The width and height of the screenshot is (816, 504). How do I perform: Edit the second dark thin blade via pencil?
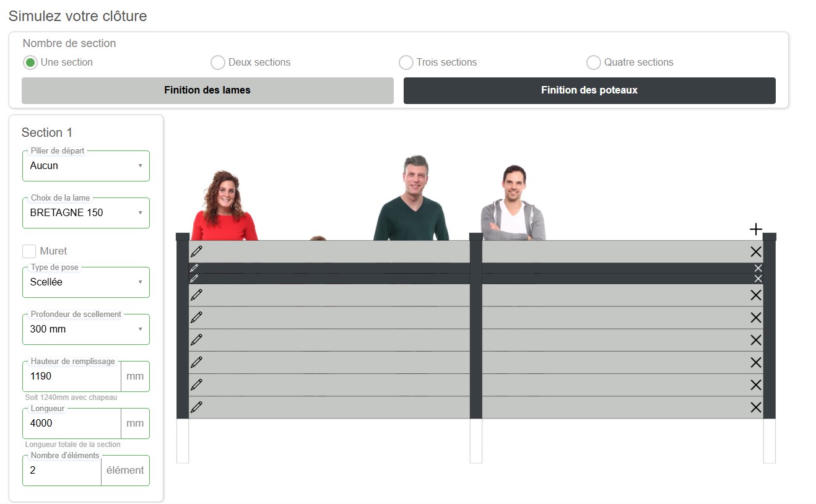pyautogui.click(x=194, y=279)
